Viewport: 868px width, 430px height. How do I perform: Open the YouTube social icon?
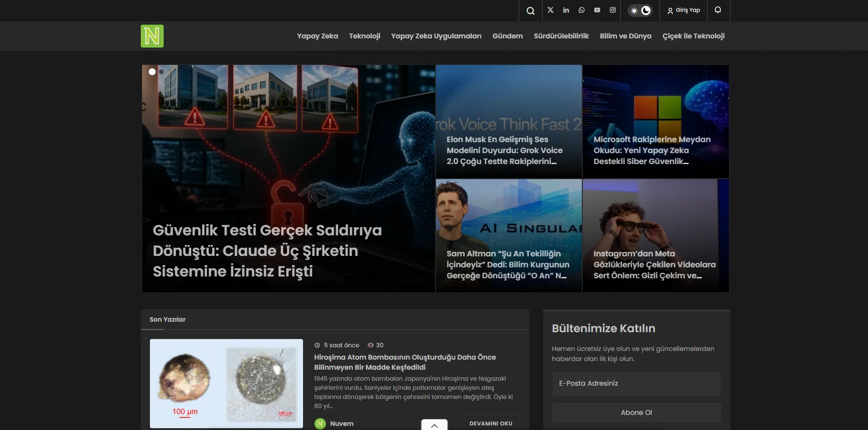pyautogui.click(x=597, y=10)
